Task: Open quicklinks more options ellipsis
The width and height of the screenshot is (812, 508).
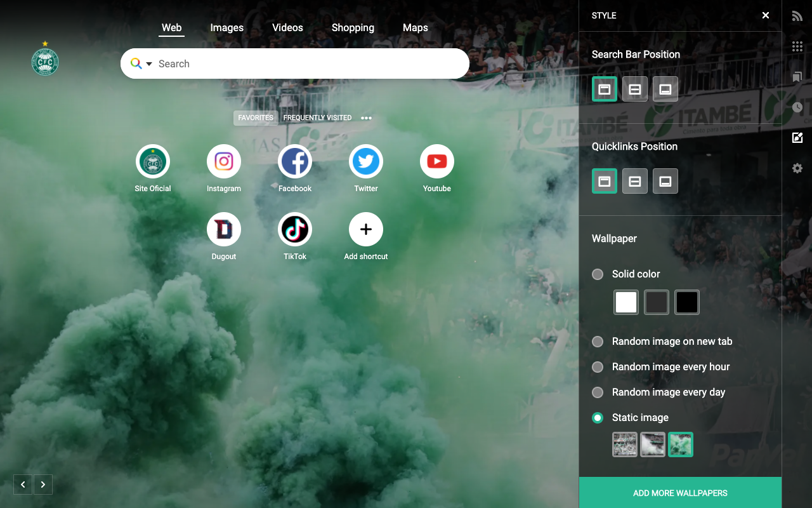Action: tap(366, 118)
